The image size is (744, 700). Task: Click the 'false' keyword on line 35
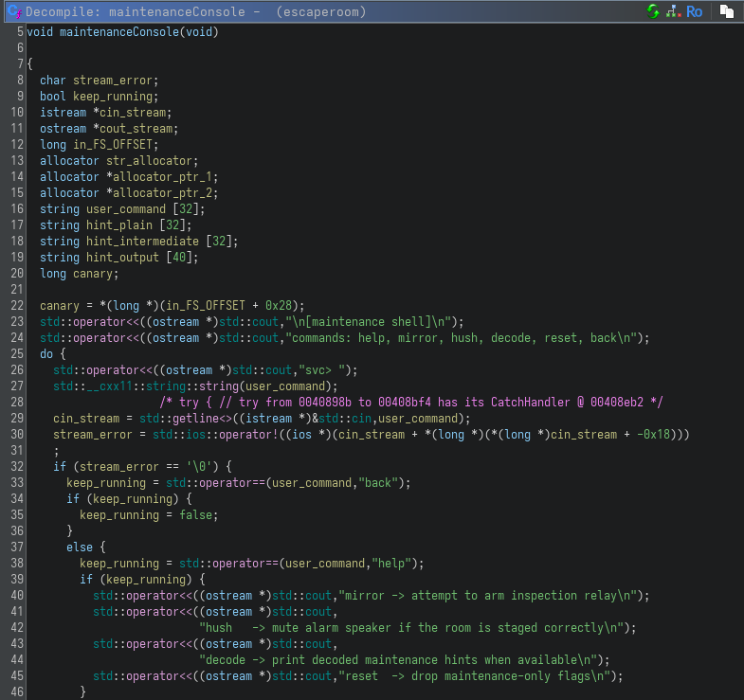196,515
